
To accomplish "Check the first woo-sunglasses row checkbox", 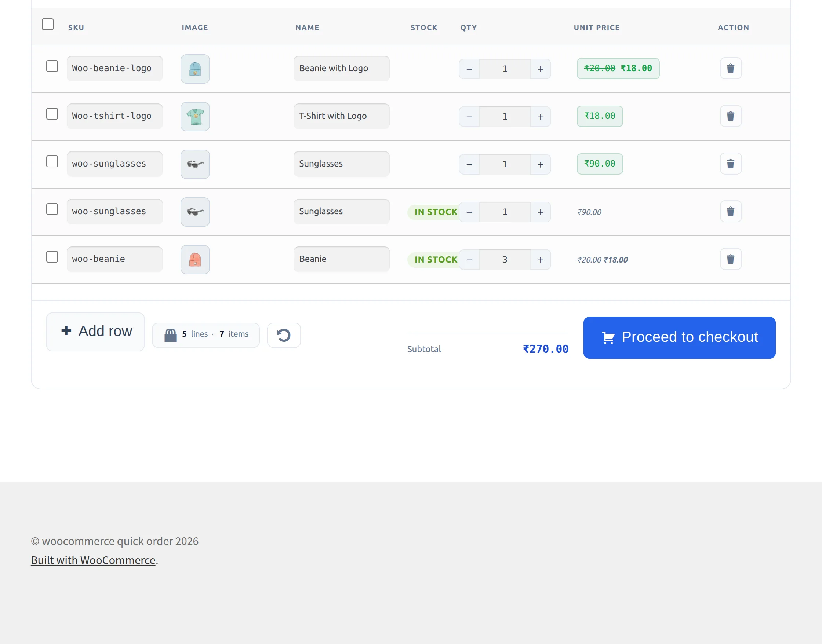I will (x=52, y=161).
